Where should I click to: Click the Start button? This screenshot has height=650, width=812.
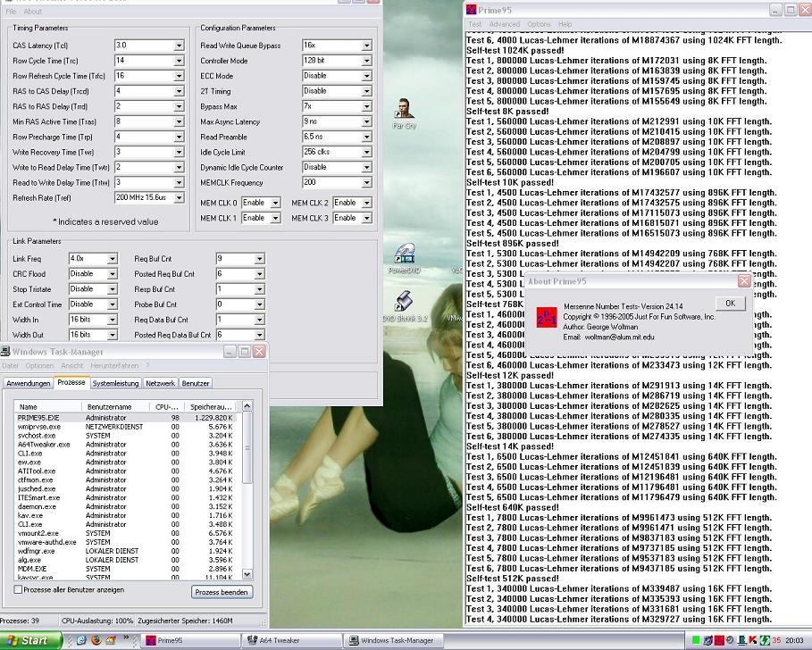point(31,641)
